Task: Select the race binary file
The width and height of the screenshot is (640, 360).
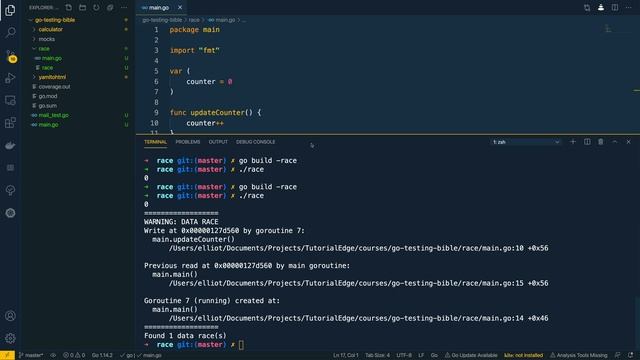Action: click(47, 68)
